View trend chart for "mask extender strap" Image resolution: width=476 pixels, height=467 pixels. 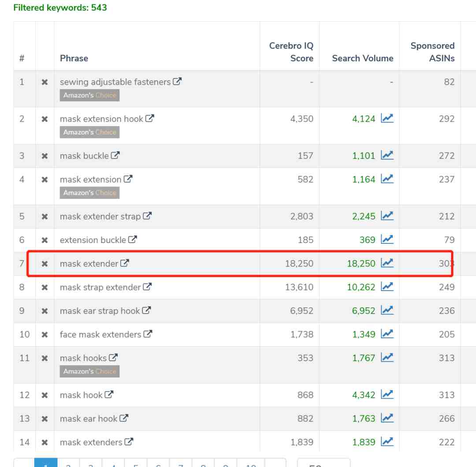coord(387,216)
